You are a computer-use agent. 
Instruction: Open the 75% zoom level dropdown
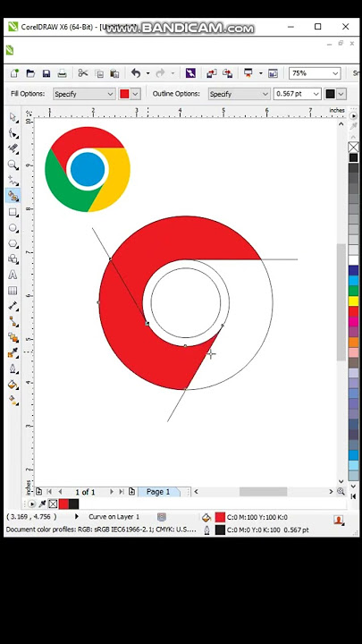click(335, 73)
